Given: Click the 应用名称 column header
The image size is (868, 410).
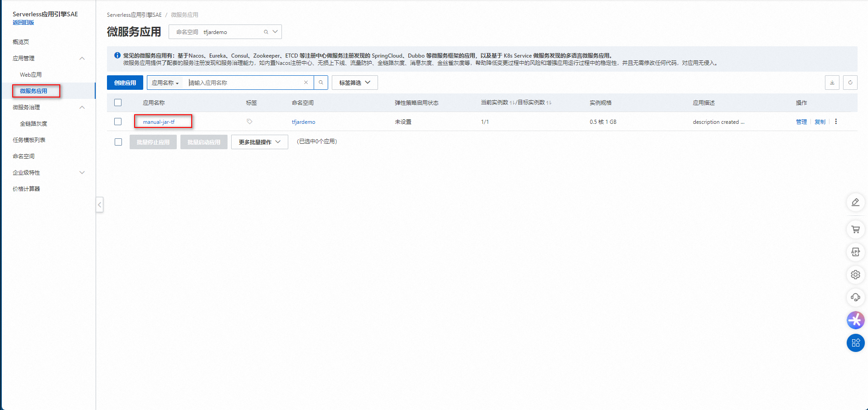Looking at the screenshot, I should point(154,103).
